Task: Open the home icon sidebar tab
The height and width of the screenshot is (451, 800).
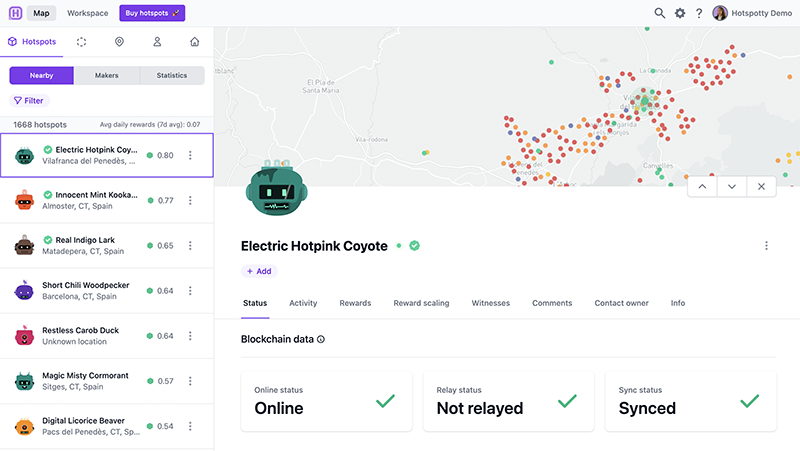Action: pos(194,42)
